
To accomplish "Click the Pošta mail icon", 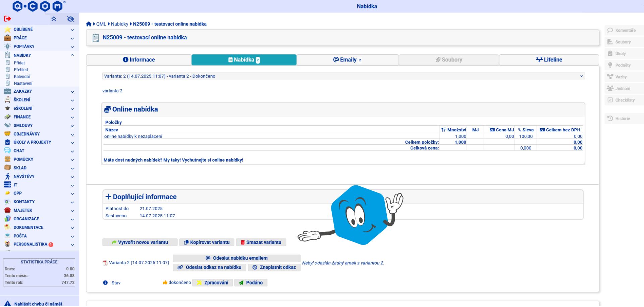I will [x=7, y=236].
